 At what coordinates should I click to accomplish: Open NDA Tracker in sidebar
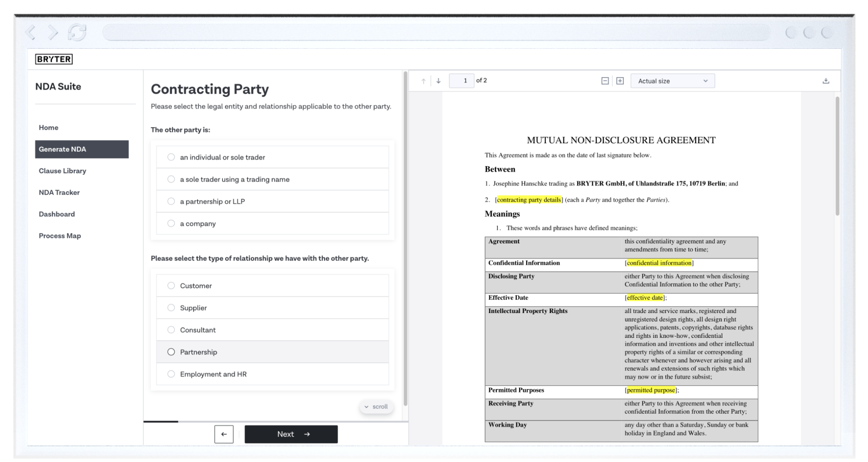pos(82,192)
